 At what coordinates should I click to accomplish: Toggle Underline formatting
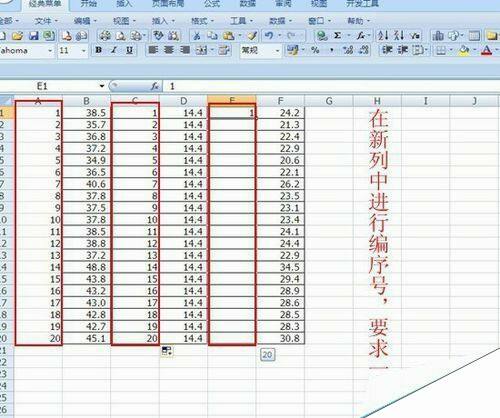pyautogui.click(x=130, y=50)
